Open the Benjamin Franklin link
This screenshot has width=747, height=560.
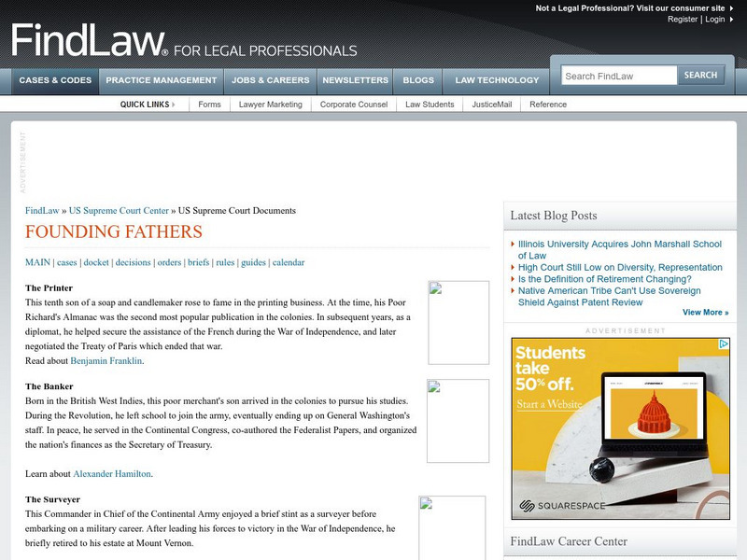click(x=106, y=361)
